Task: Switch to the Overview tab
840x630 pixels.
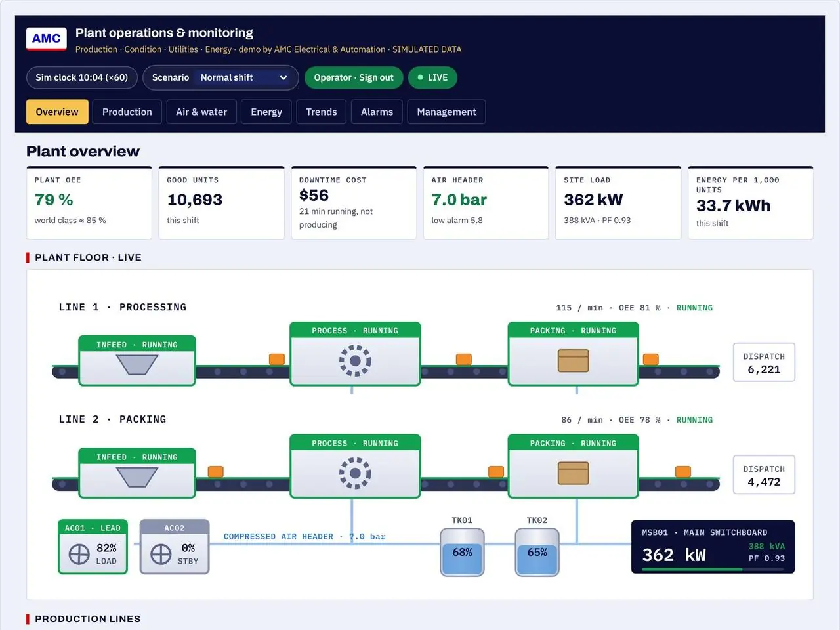Action: (57, 112)
